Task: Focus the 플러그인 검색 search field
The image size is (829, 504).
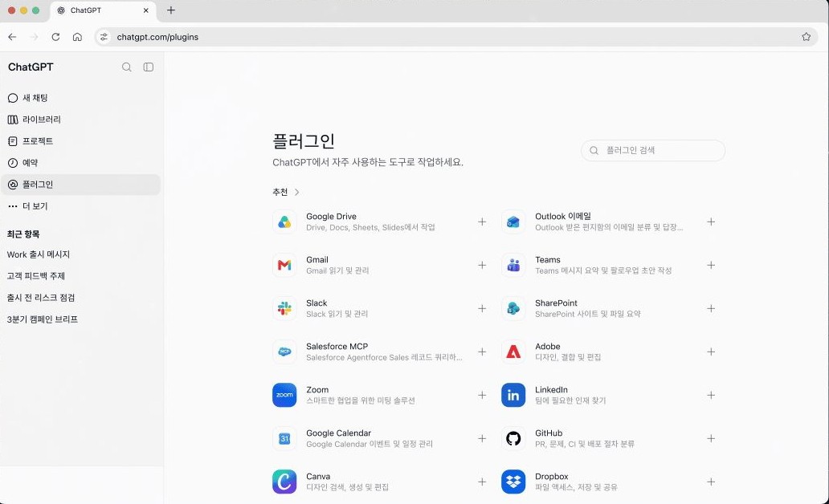Action: (x=653, y=151)
